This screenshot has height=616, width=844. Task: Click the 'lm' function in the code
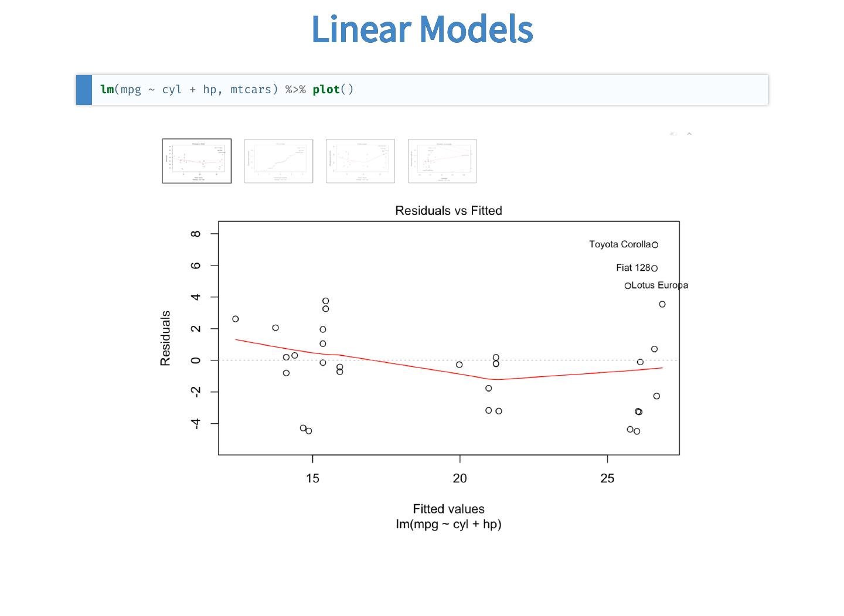(107, 90)
